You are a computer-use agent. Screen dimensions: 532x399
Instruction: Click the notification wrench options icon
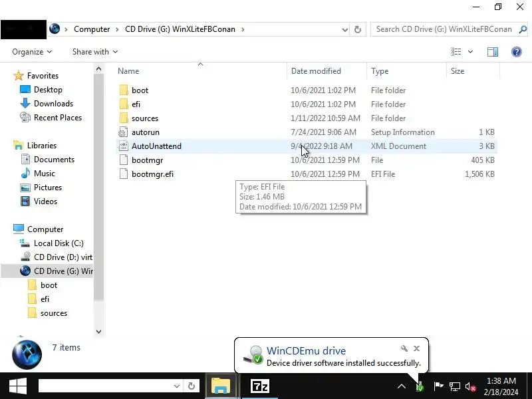404,348
